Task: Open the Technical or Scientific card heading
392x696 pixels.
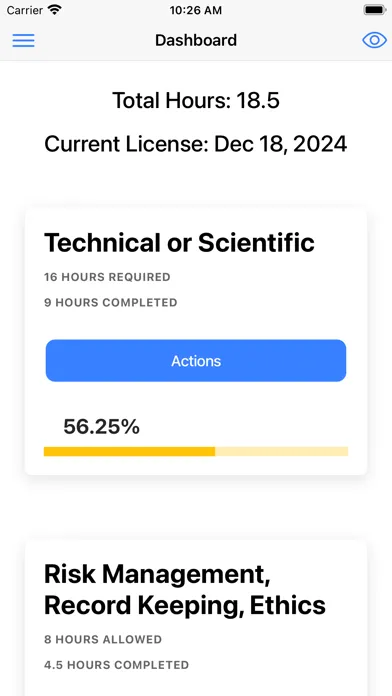Action: click(179, 243)
